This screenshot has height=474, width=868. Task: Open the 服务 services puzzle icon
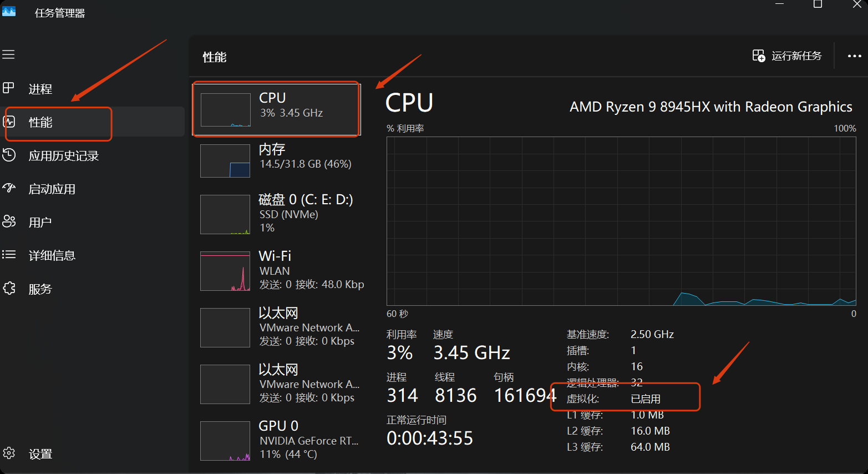9,288
